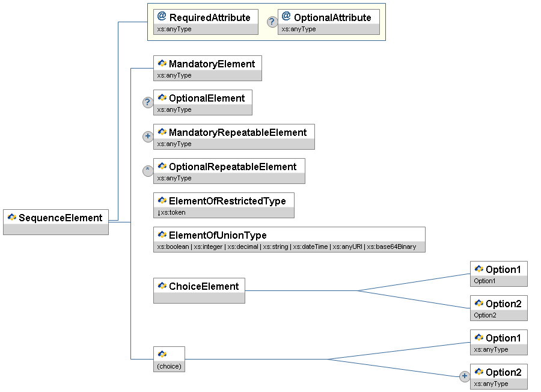Click the plus badge beside MandatoryRepeatableElement
This screenshot has height=392, width=541.
148,136
